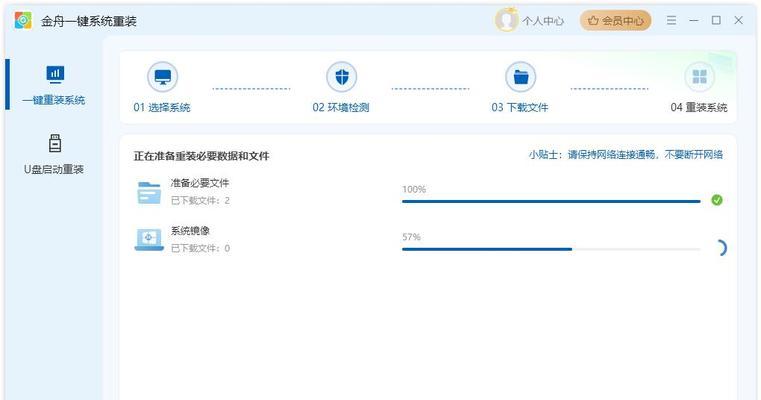Click the loading spinner icon
761x400 pixels.
(720, 248)
